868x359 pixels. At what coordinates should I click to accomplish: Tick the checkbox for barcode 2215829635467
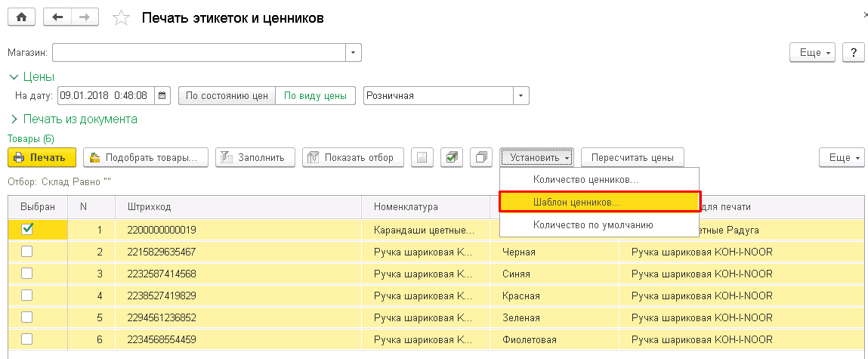click(27, 252)
